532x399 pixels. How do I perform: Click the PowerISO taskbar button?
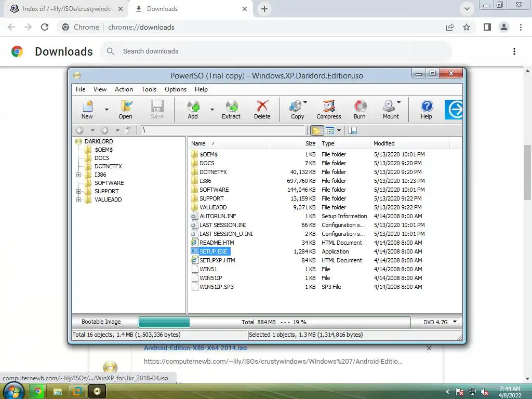click(x=97, y=391)
